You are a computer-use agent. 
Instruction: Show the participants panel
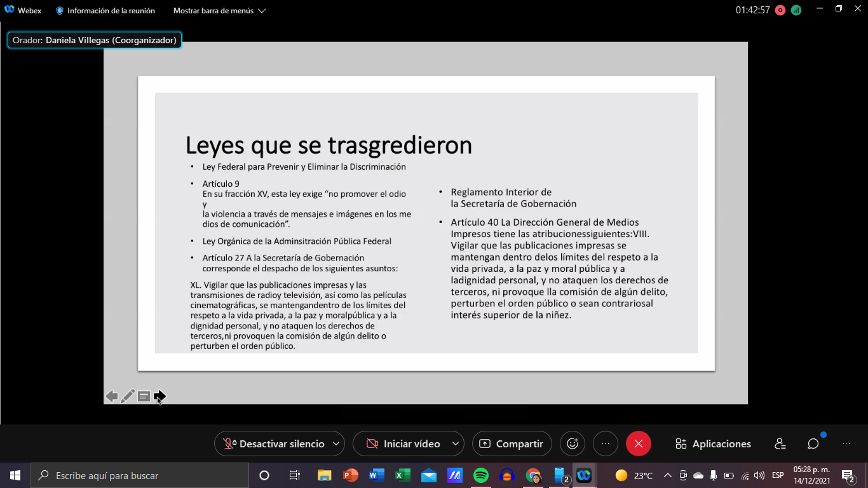(x=780, y=444)
